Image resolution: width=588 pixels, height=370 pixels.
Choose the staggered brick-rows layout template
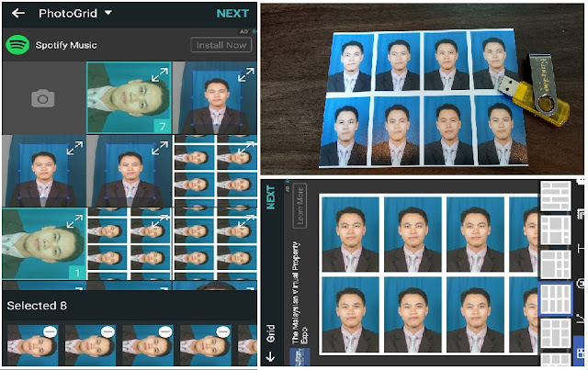pyautogui.click(x=556, y=196)
